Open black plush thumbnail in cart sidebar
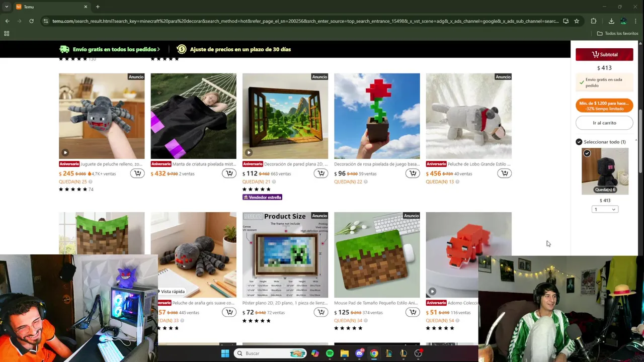This screenshot has width=644, height=362. [605, 171]
